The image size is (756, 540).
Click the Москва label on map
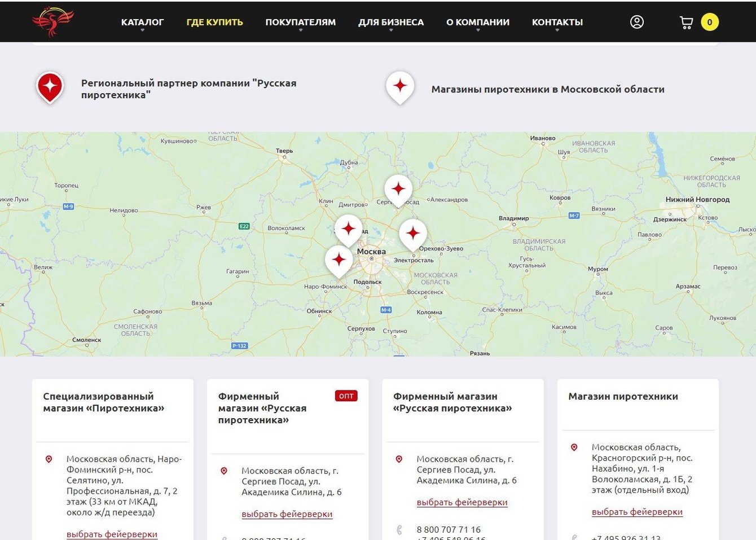pyautogui.click(x=371, y=252)
